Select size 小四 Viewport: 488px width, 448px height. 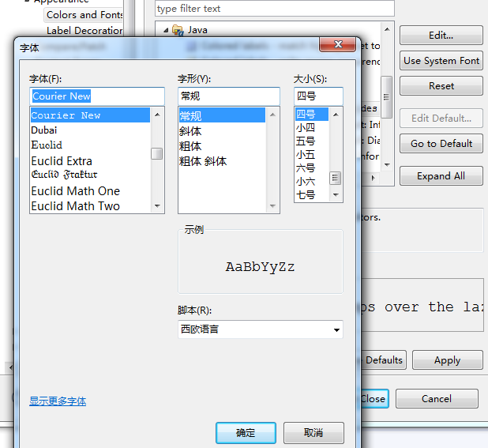(x=312, y=128)
